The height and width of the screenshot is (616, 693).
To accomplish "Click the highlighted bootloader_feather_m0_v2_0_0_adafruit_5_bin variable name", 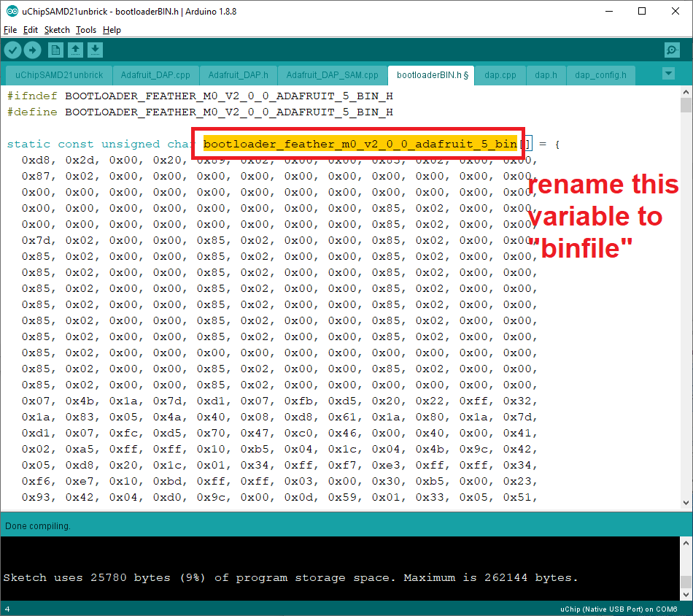I will tap(360, 145).
